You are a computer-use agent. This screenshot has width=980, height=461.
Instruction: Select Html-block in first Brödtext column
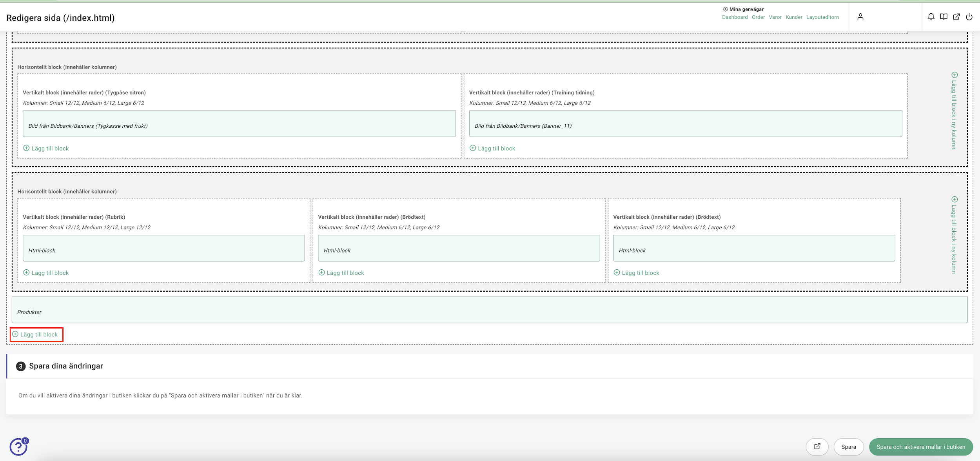click(x=459, y=248)
